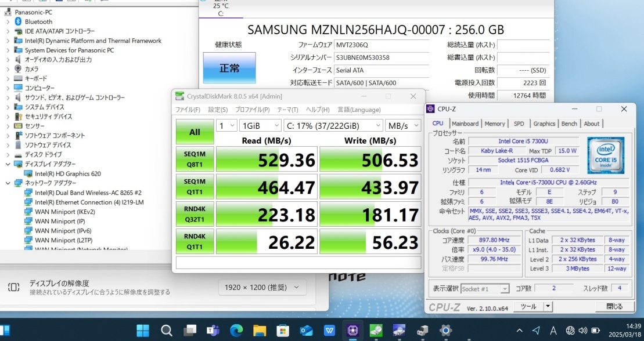Click the computer (コンピューター) device icon
The height and width of the screenshot is (341, 644).
click(x=18, y=88)
